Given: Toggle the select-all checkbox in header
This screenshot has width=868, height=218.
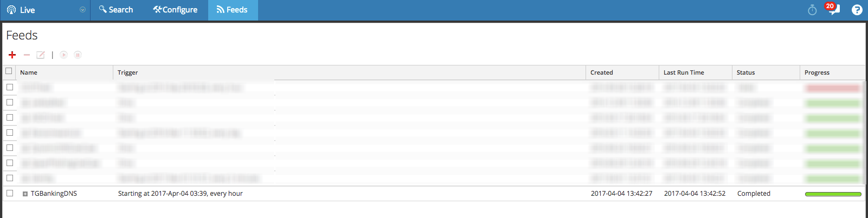Looking at the screenshot, I should (x=9, y=71).
